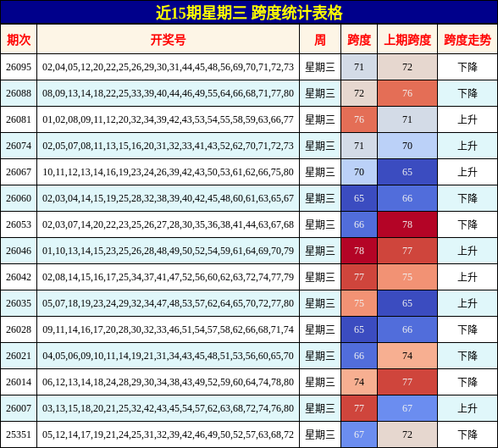Click 星期三 cell in row 26095
498x448 pixels.
tap(320, 67)
